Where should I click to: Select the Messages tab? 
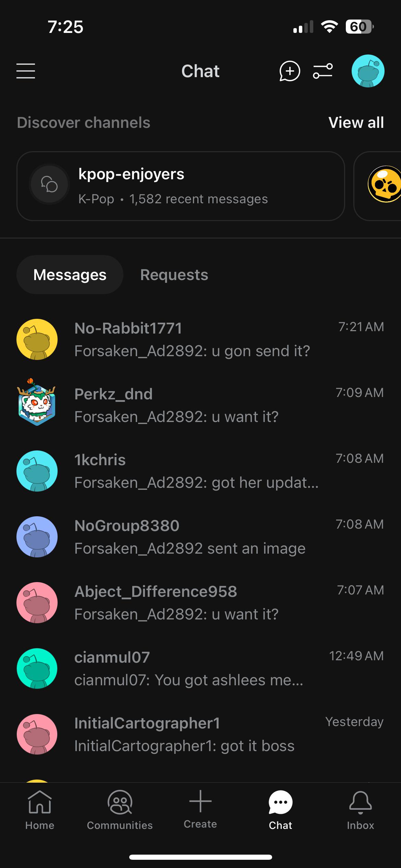(70, 275)
